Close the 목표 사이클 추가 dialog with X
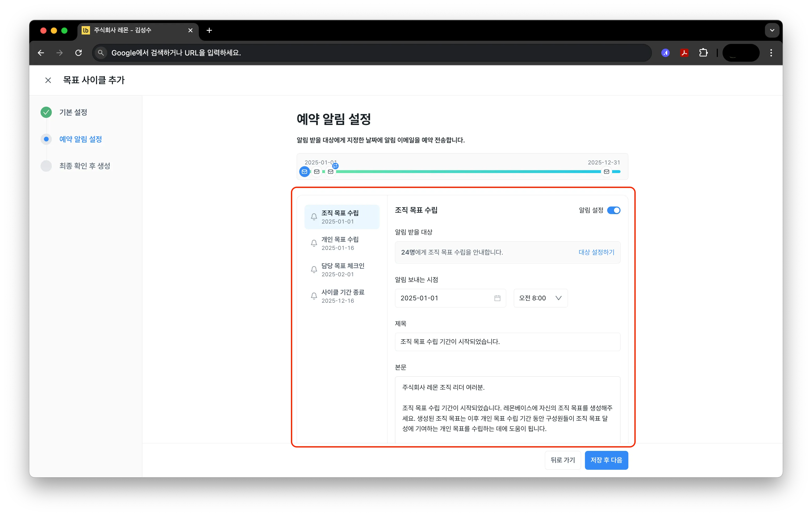Screen dimensions: 812x516 tap(48, 80)
